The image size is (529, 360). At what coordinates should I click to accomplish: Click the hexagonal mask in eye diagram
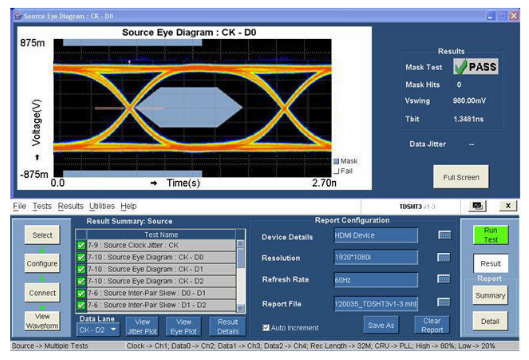click(189, 107)
